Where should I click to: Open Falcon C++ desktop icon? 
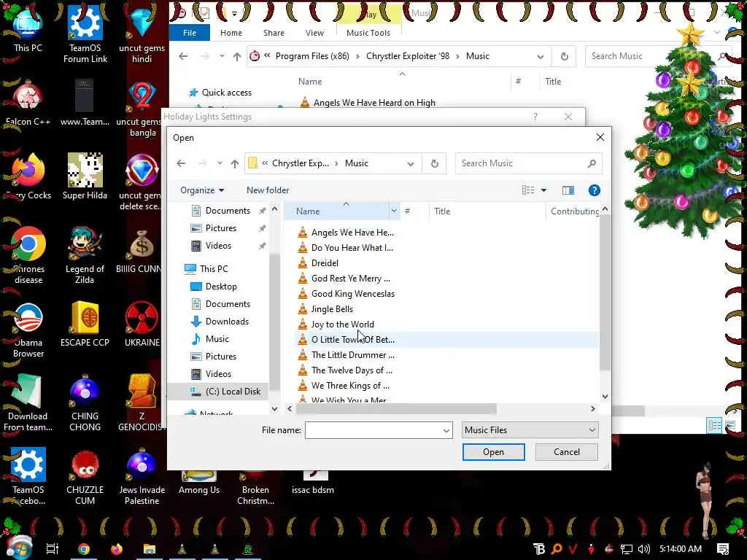click(28, 104)
